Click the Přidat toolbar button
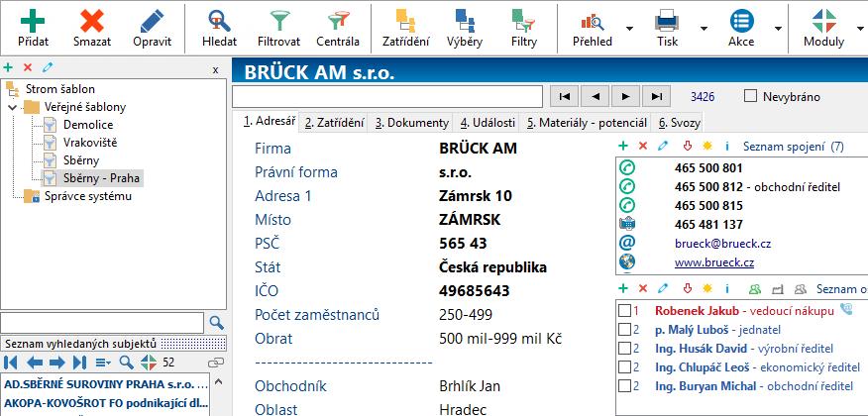Viewport: 868px width, 416px height. click(x=33, y=28)
